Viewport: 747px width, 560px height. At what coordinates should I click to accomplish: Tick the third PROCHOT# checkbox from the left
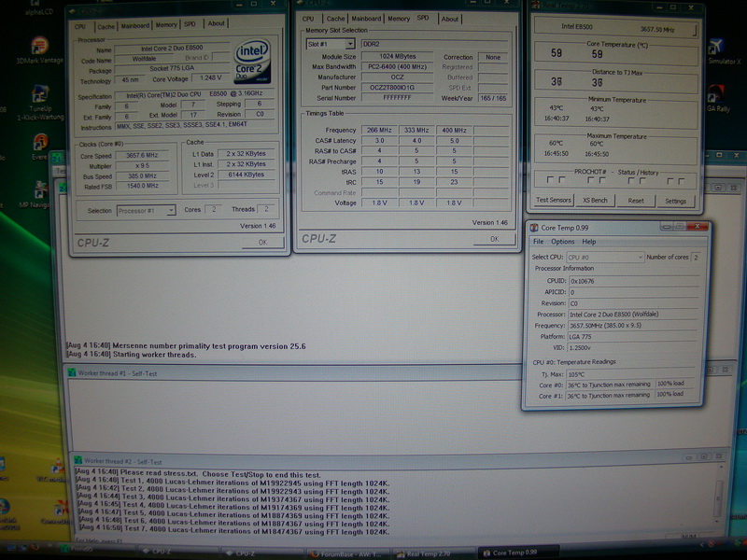point(591,180)
